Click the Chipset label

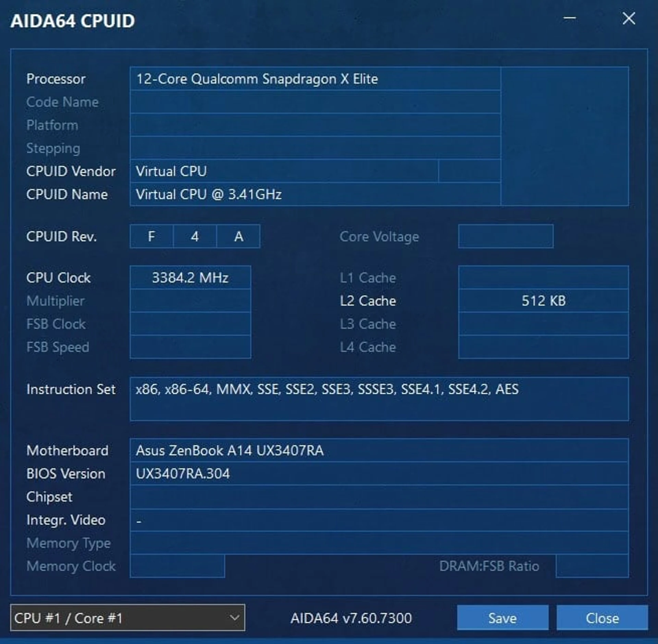click(x=49, y=497)
